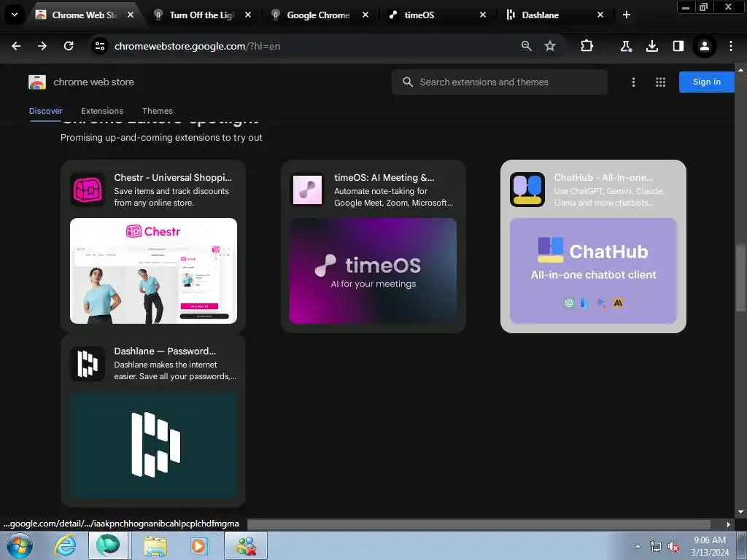Focus the Search extensions and themes field
Image resolution: width=747 pixels, height=560 pixels.
[499, 82]
